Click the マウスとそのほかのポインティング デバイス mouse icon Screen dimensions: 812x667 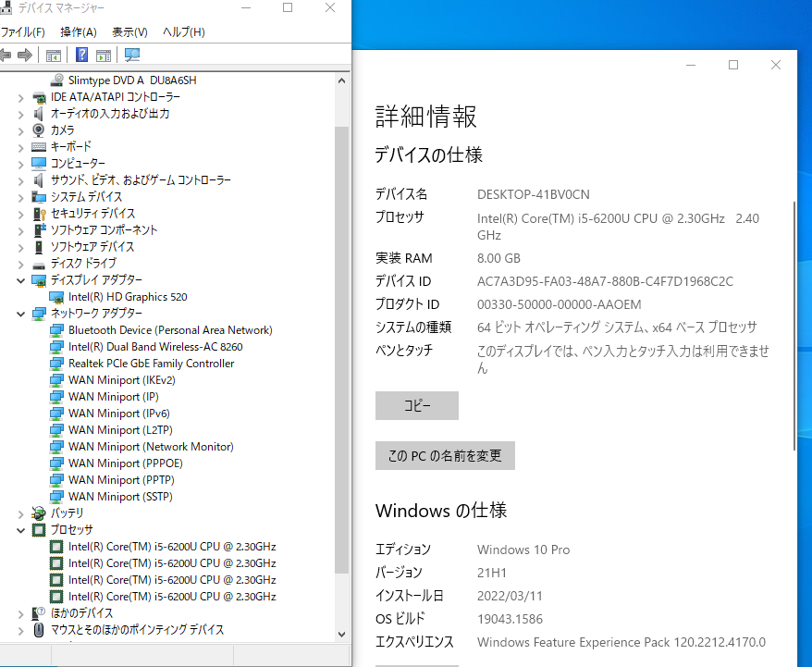click(39, 630)
